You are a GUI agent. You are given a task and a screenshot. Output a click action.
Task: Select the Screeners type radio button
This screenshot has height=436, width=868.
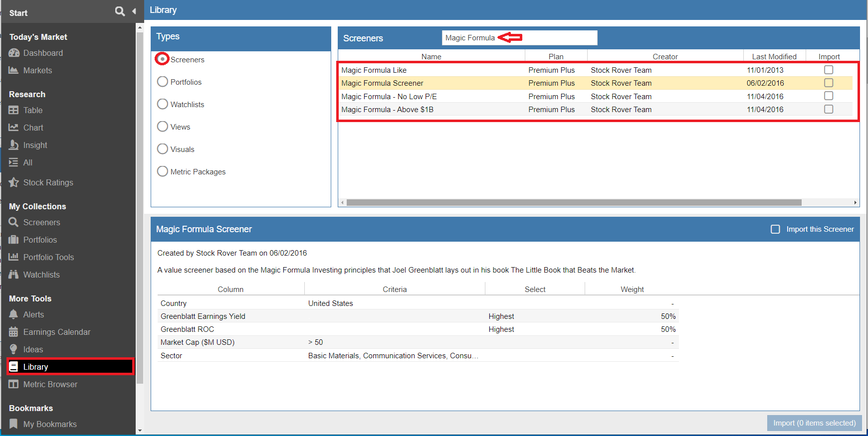[x=162, y=59]
